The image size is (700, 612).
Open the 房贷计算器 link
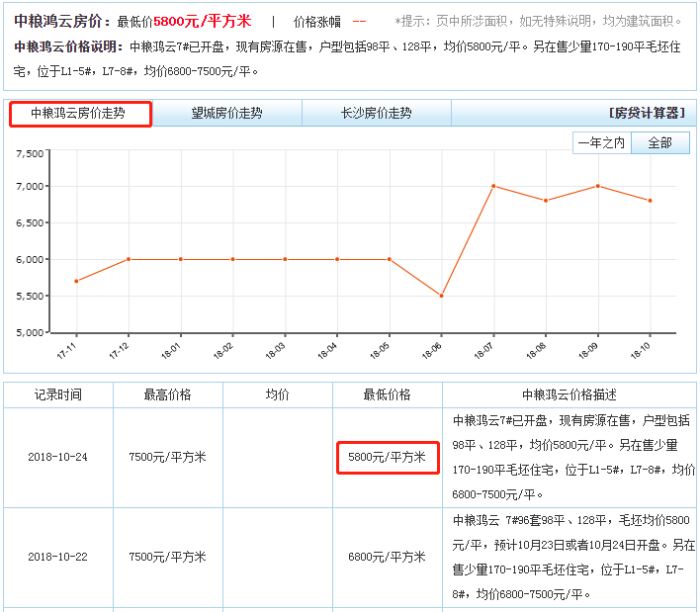tap(646, 113)
